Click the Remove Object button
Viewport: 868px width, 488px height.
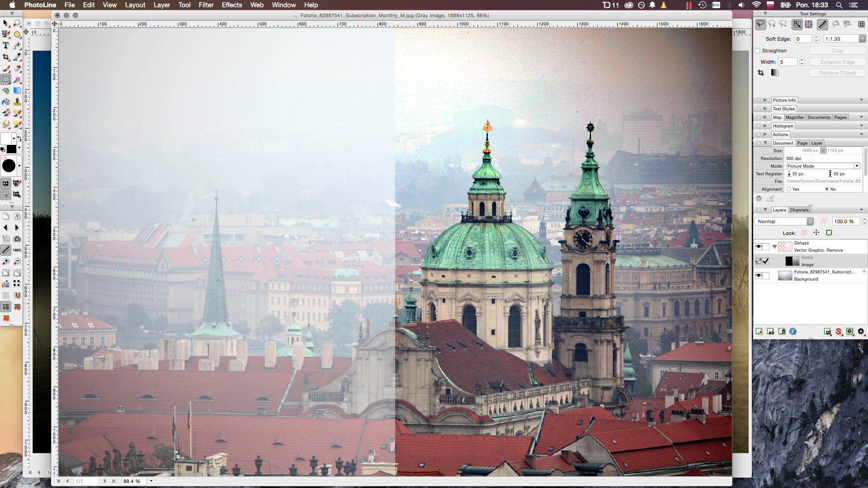click(x=837, y=73)
